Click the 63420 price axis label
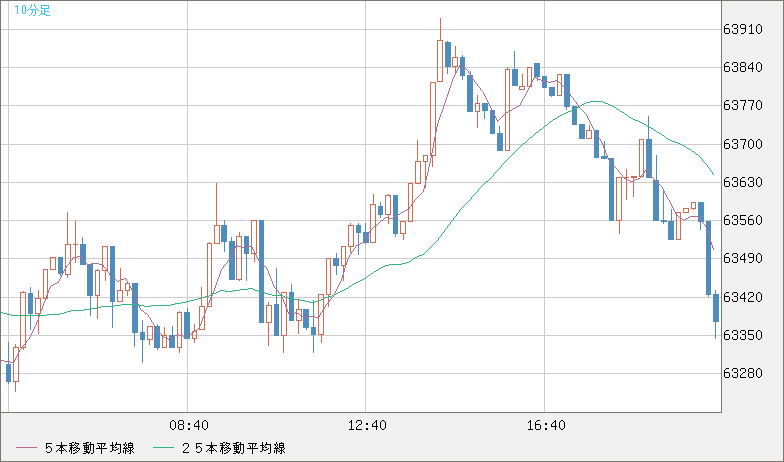Viewport: 784px width, 462px height. click(x=743, y=298)
